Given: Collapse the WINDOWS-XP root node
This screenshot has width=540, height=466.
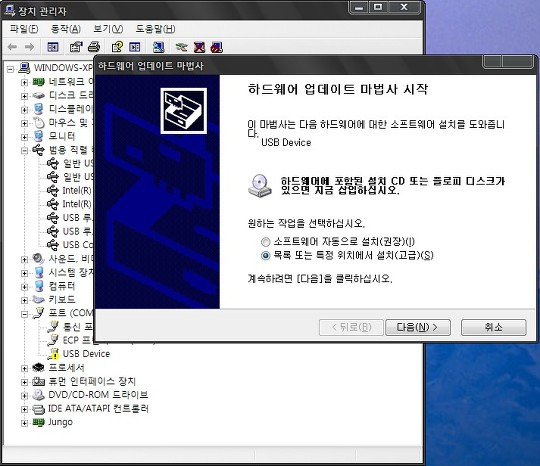Looking at the screenshot, I should click(10, 70).
